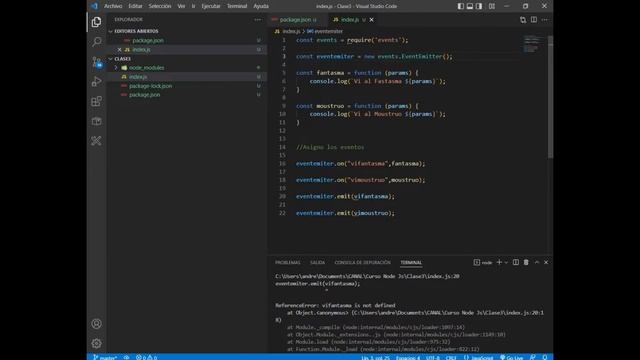Toggle primary side bar visibility
The image size is (640, 360).
(460, 6)
